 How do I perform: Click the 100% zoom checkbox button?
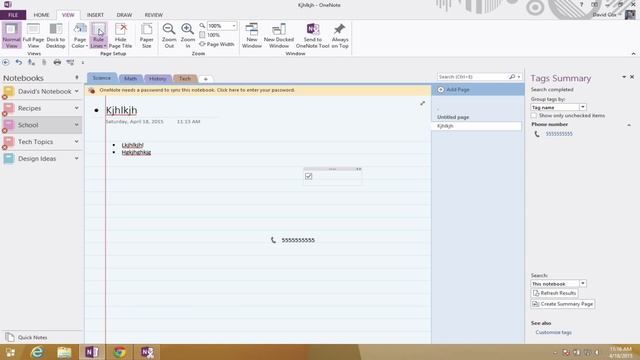[210, 35]
